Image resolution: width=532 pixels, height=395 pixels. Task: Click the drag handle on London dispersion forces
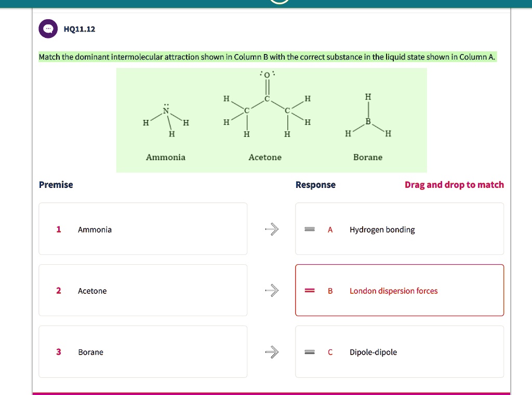point(310,290)
